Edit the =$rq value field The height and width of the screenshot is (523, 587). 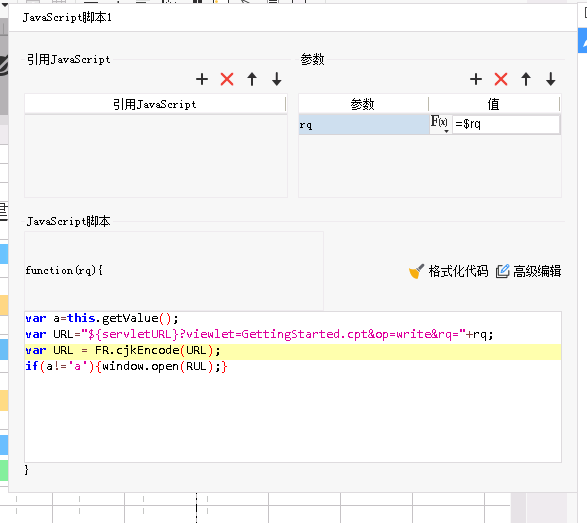506,124
